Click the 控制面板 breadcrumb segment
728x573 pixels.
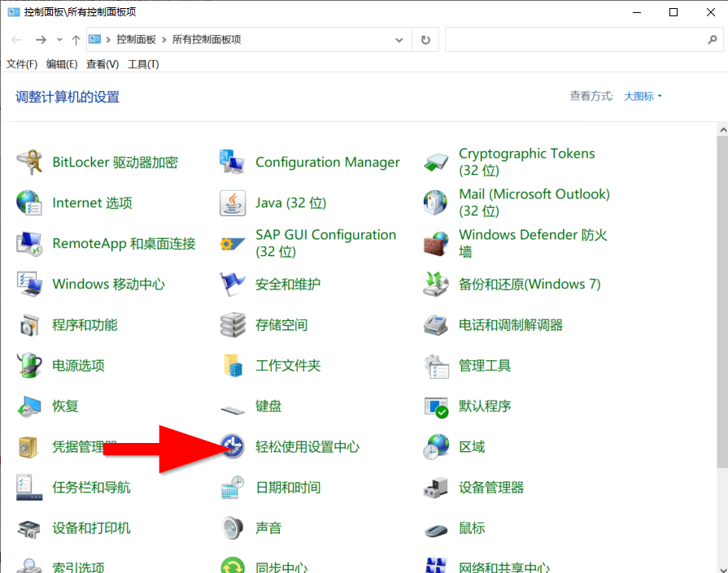coord(136,40)
